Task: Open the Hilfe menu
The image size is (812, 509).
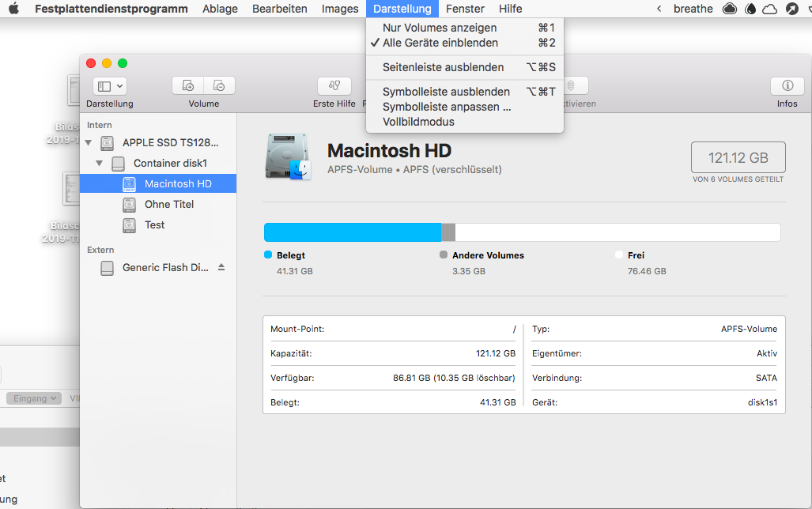Action: coord(510,9)
